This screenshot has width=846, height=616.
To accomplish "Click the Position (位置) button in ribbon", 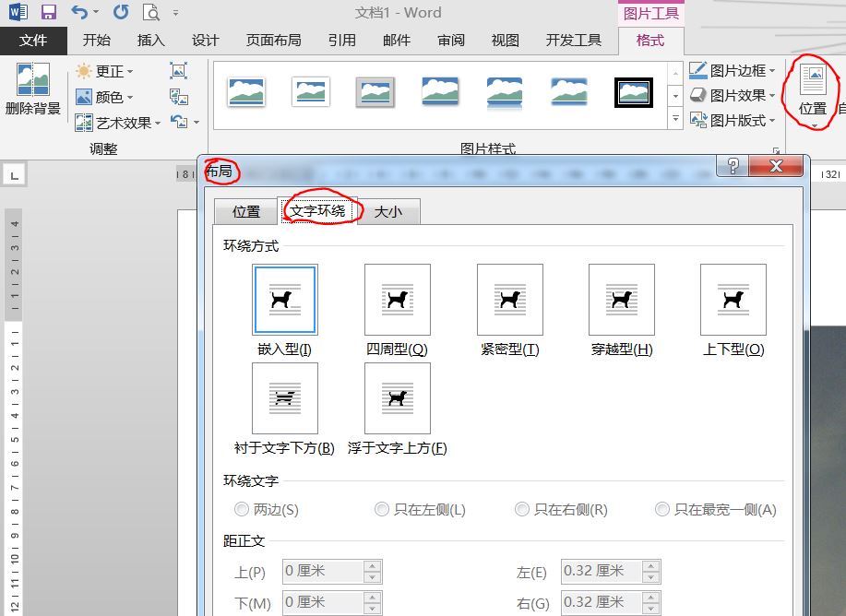I will [x=813, y=96].
